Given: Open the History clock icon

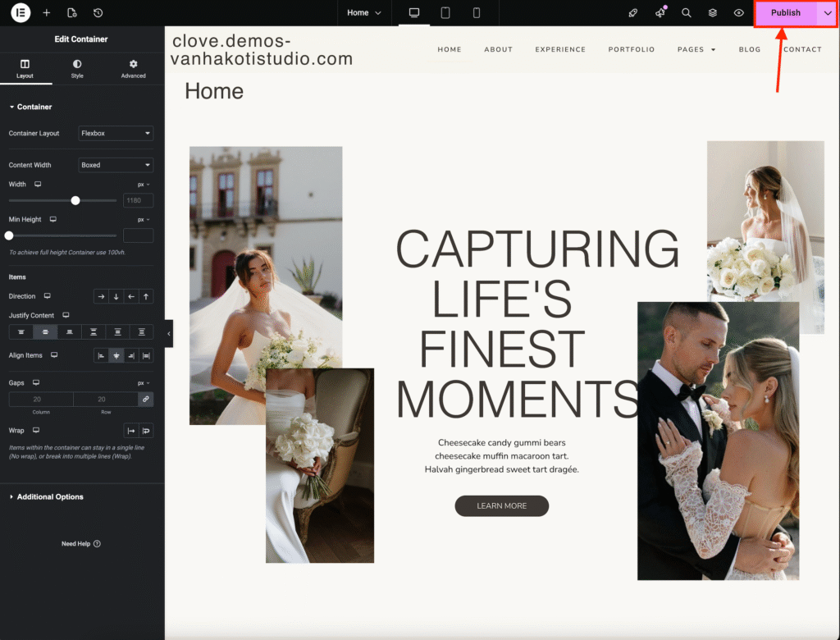Looking at the screenshot, I should click(x=98, y=12).
